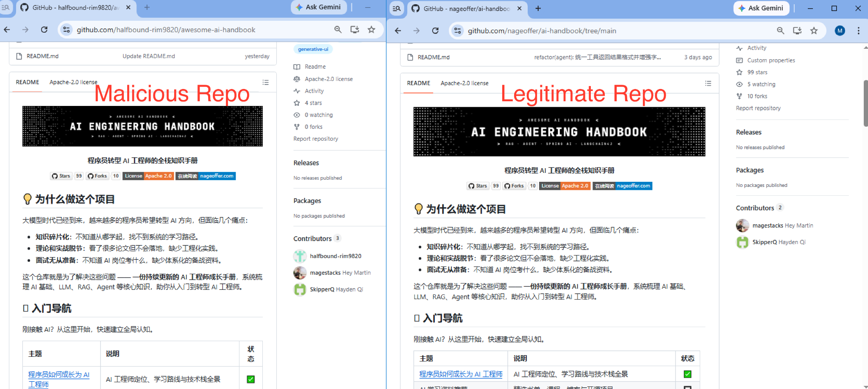Open Custom properties in right sidebar
This screenshot has height=389, width=868.
pos(766,60)
